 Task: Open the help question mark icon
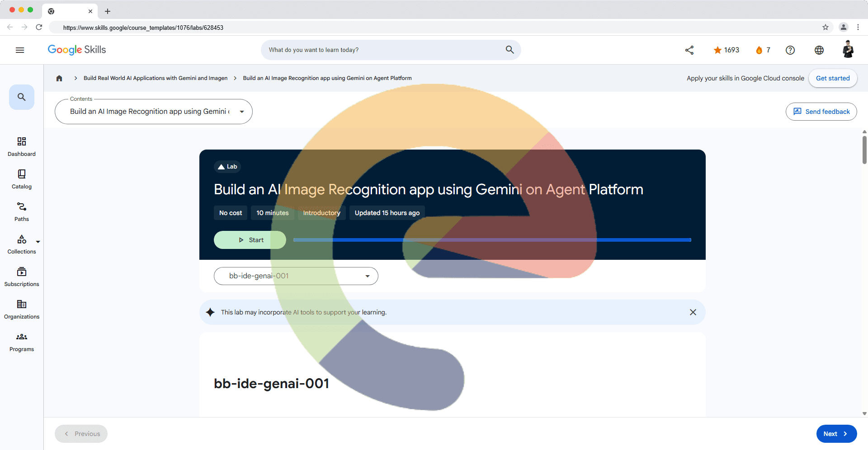(x=790, y=50)
